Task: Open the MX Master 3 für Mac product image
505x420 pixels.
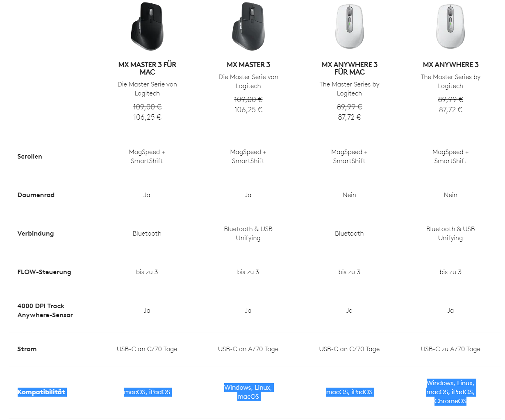Action: coord(147,26)
